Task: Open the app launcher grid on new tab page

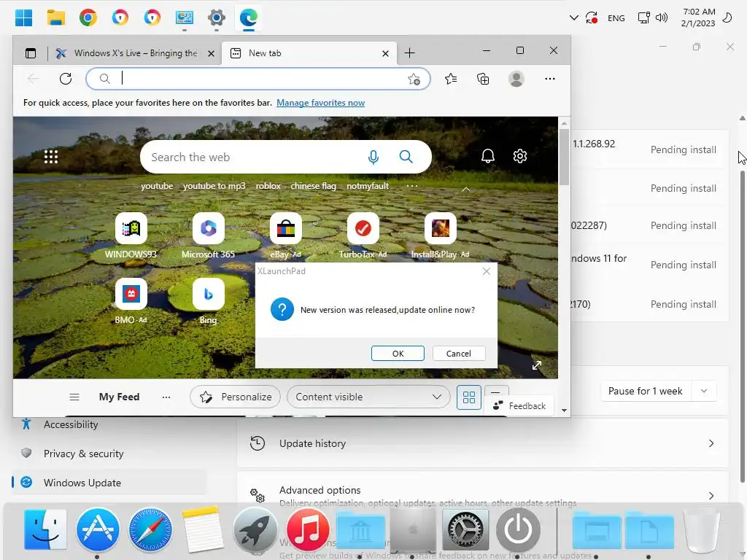Action: 51,157
